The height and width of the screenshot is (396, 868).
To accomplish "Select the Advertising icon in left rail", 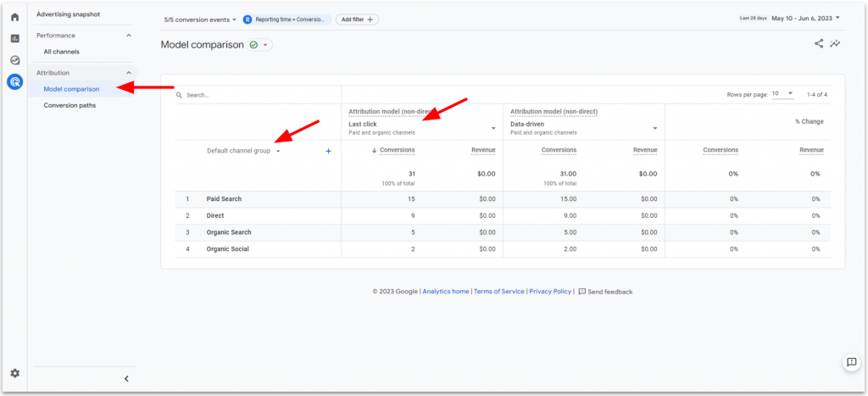I will (14, 82).
